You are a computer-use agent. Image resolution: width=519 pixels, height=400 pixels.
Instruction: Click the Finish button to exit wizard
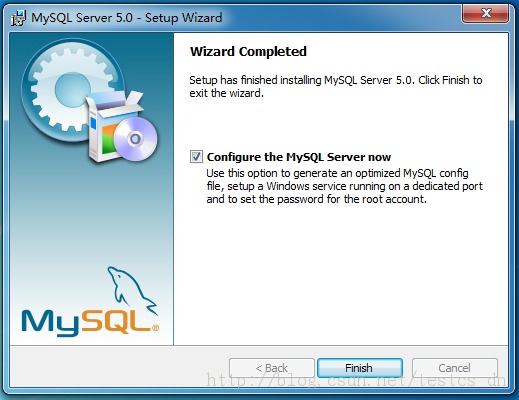360,368
